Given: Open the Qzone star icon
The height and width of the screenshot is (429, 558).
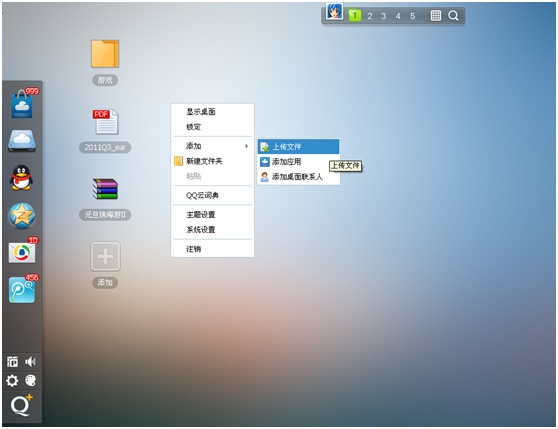Looking at the screenshot, I should click(22, 216).
